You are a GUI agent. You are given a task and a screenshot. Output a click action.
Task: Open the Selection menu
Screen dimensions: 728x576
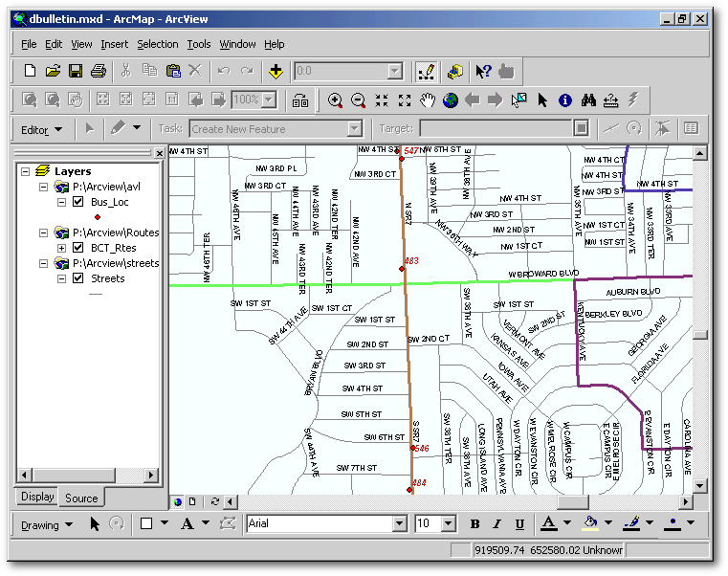click(158, 44)
